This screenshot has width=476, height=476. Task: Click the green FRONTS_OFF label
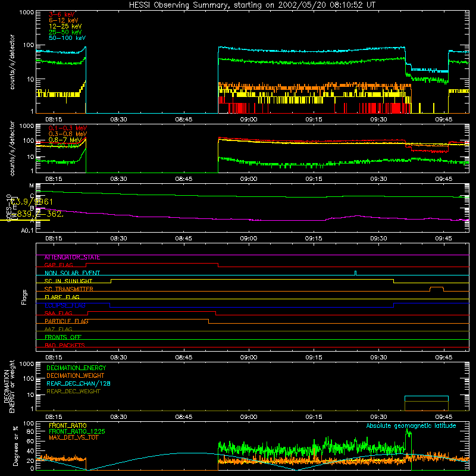[63, 337]
